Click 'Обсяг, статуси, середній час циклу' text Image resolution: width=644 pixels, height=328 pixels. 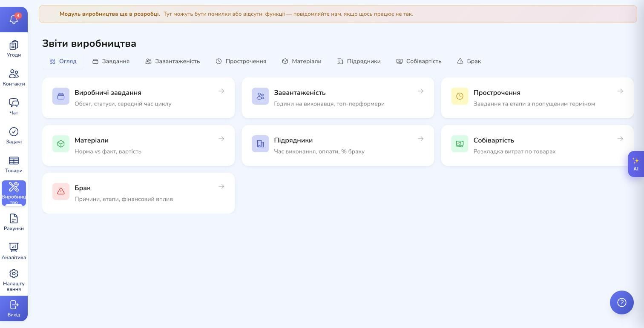(123, 104)
